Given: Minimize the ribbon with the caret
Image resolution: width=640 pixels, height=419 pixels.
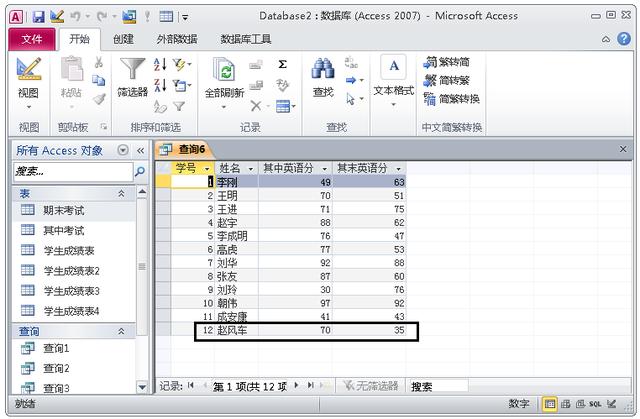Looking at the screenshot, I should point(606,39).
